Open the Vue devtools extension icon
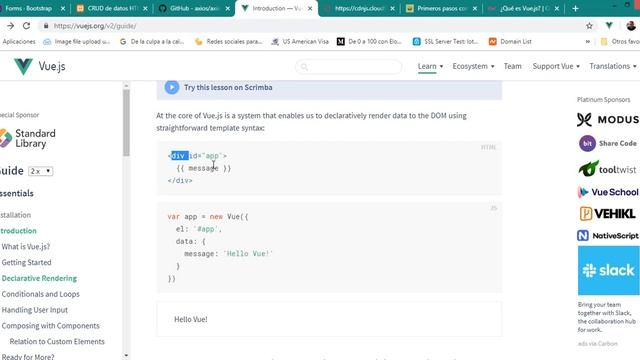This screenshot has width=640, height=360. coord(609,25)
